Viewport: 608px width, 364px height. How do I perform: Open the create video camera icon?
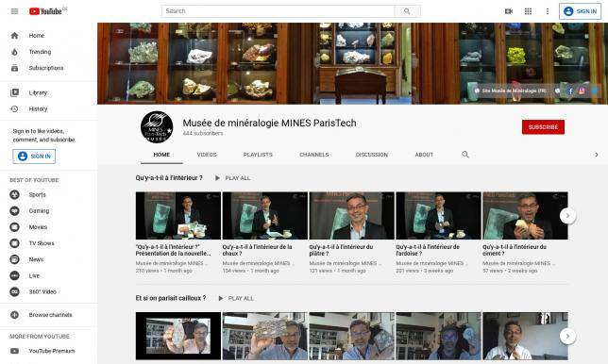click(509, 11)
